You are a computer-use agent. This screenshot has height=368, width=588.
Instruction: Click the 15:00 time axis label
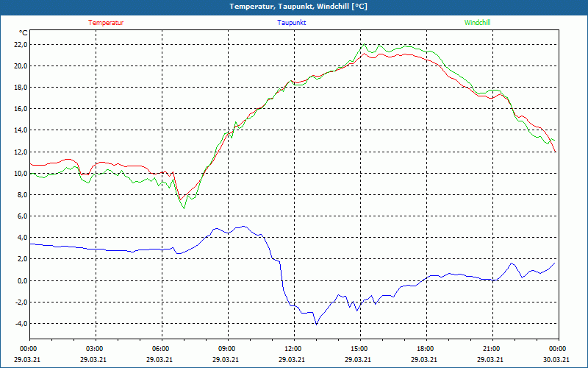(x=360, y=349)
